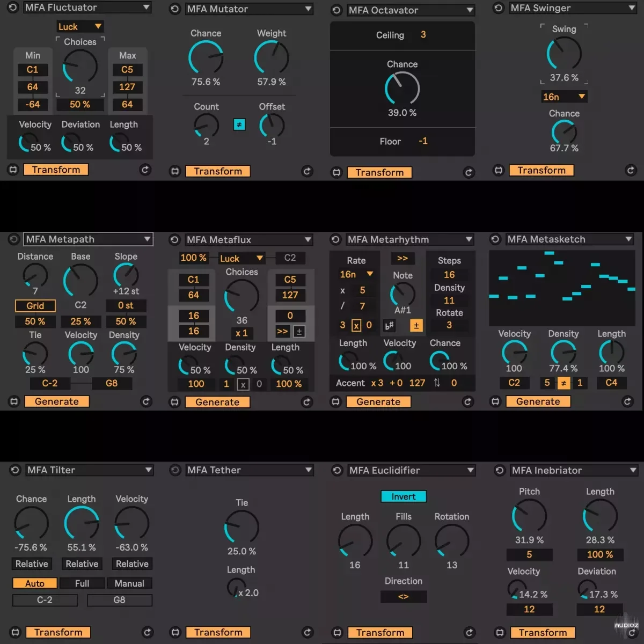
Task: Click auto-apply icon left of Mutator Transform button
Action: coord(174,171)
